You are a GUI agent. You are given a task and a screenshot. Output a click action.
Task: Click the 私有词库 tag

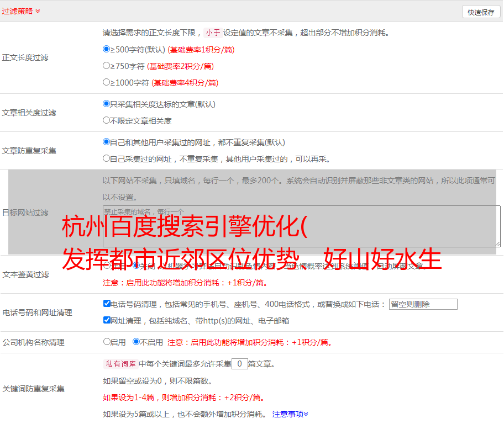point(120,364)
